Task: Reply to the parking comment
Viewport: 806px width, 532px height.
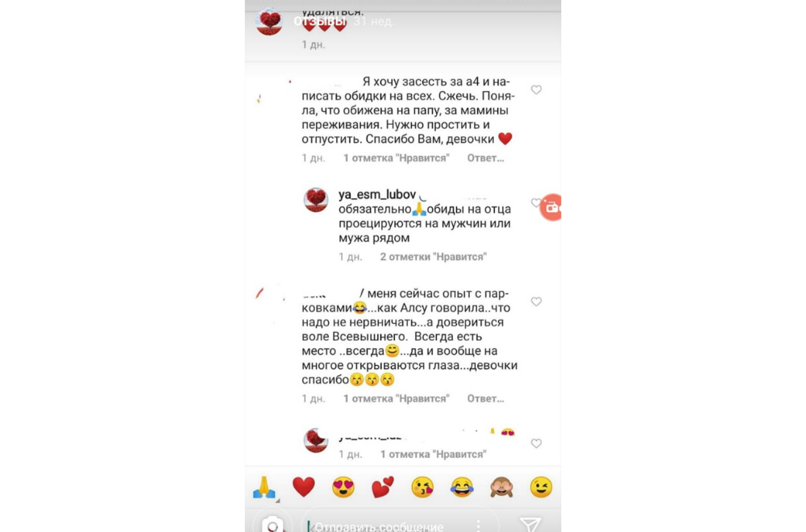Action: pyautogui.click(x=485, y=399)
